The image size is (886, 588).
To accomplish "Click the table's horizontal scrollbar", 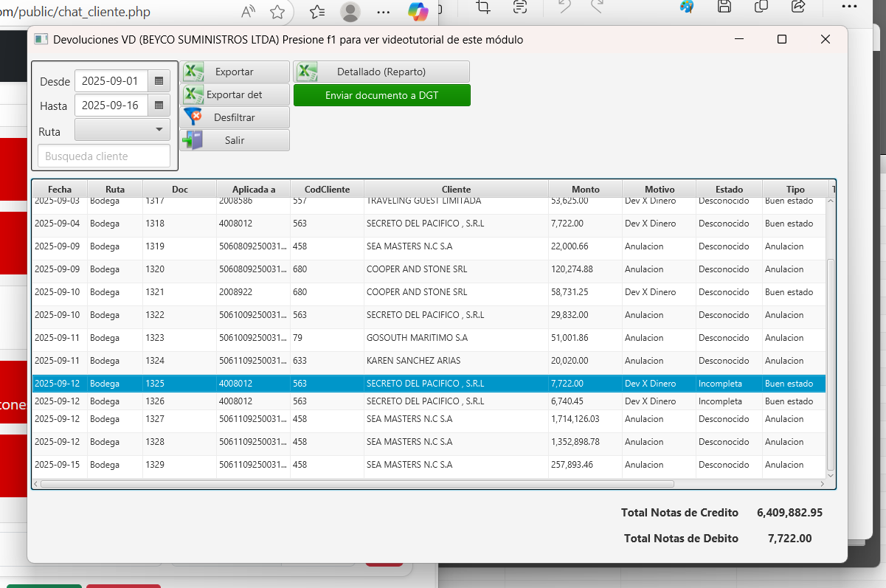I will [357, 484].
